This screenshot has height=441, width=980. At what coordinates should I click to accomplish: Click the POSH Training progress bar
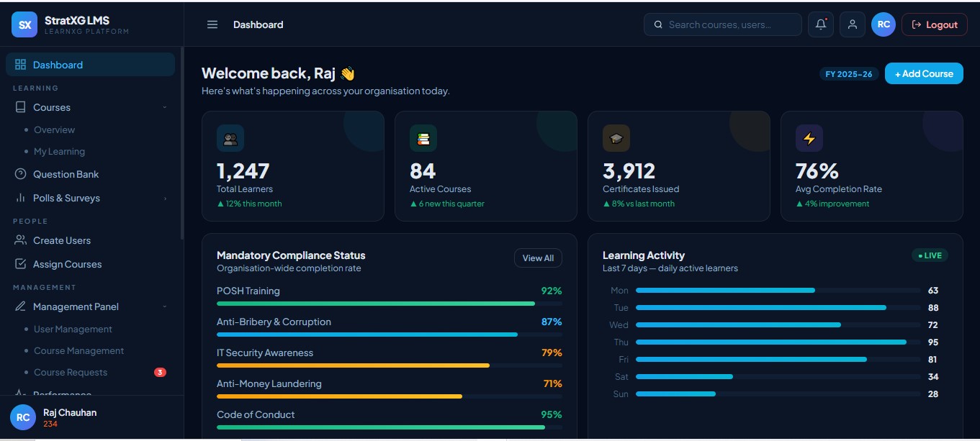point(390,304)
